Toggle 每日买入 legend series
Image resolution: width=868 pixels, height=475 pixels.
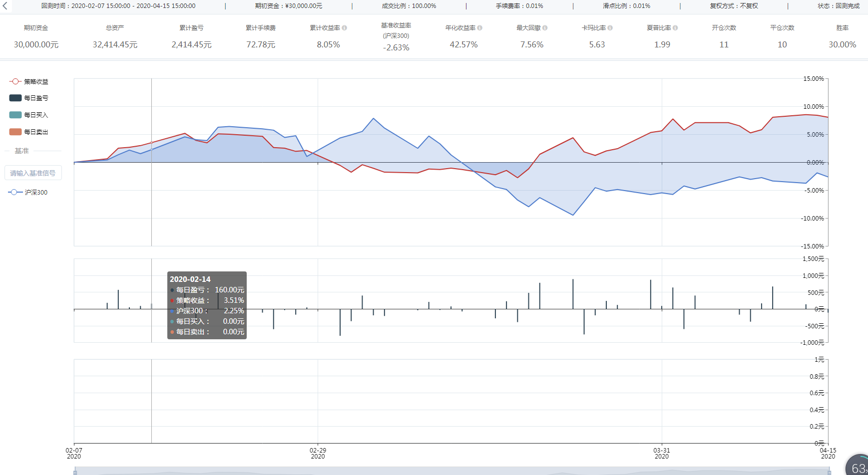[29, 115]
